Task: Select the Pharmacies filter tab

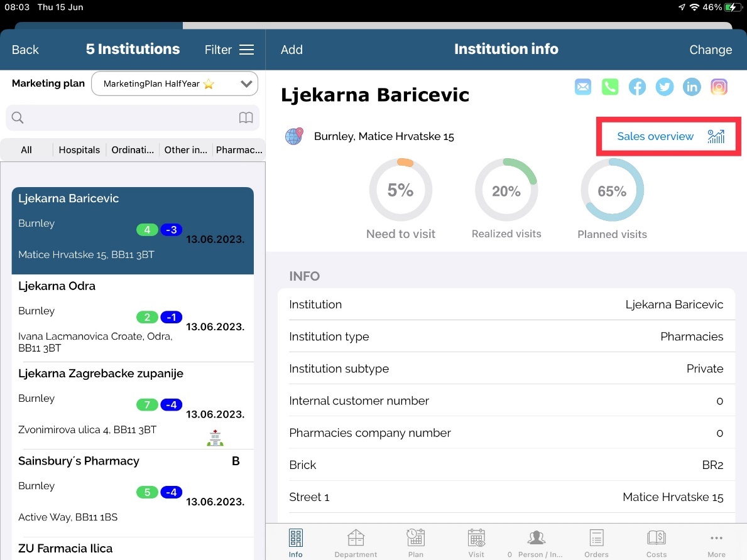Action: (239, 150)
